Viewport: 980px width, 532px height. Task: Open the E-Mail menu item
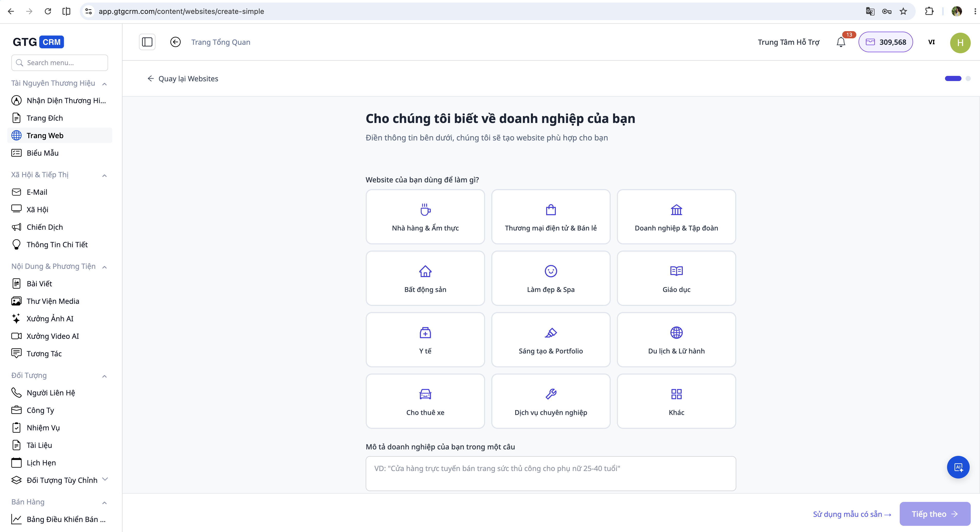(60, 192)
